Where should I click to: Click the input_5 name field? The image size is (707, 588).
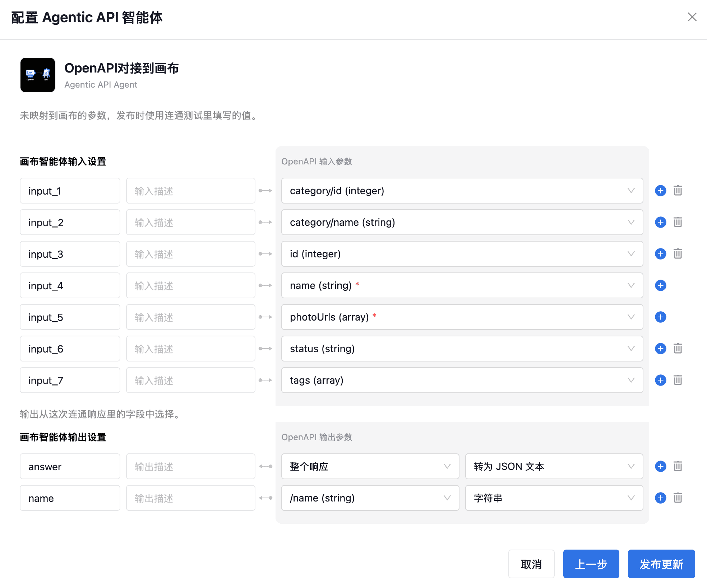tap(70, 317)
